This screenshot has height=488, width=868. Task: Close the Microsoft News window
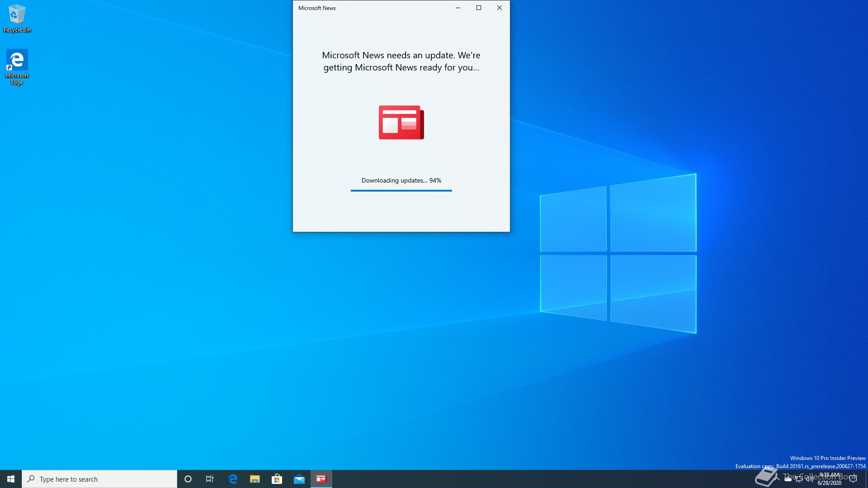[x=500, y=8]
